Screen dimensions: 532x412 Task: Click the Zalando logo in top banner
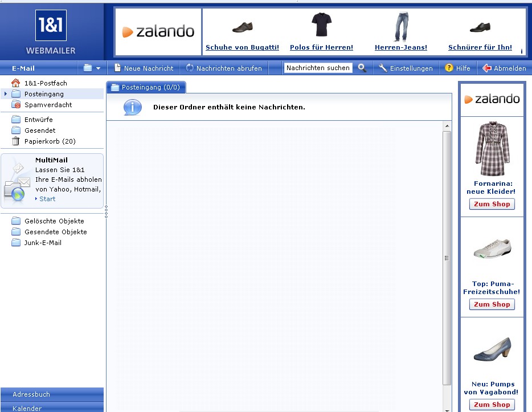(x=158, y=31)
